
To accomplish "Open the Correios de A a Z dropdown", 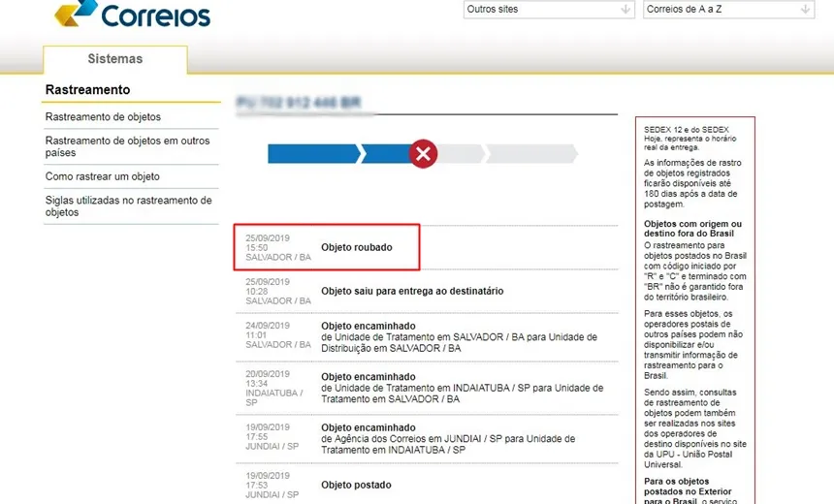I will pyautogui.click(x=728, y=9).
